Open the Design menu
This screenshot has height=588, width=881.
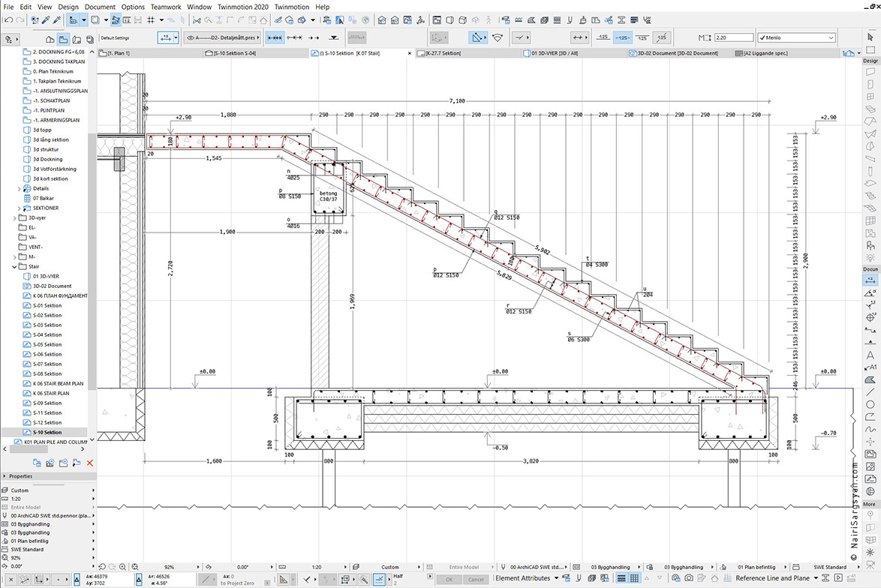pos(68,7)
